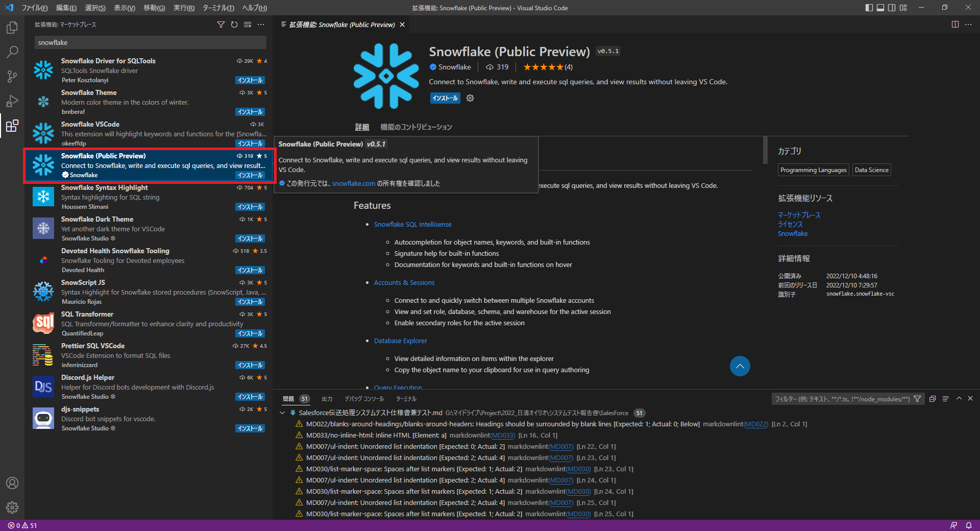Open the Run and Debug view

click(12, 101)
